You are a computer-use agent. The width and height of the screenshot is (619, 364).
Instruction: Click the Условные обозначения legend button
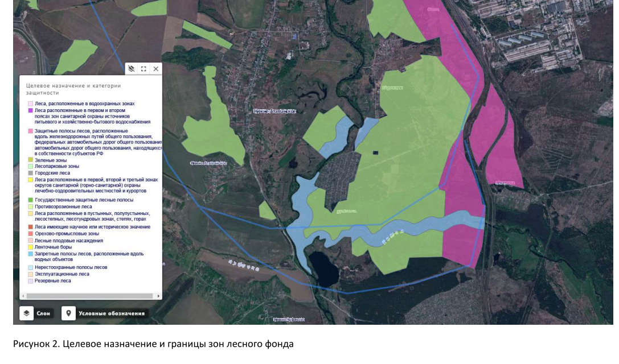tap(105, 313)
